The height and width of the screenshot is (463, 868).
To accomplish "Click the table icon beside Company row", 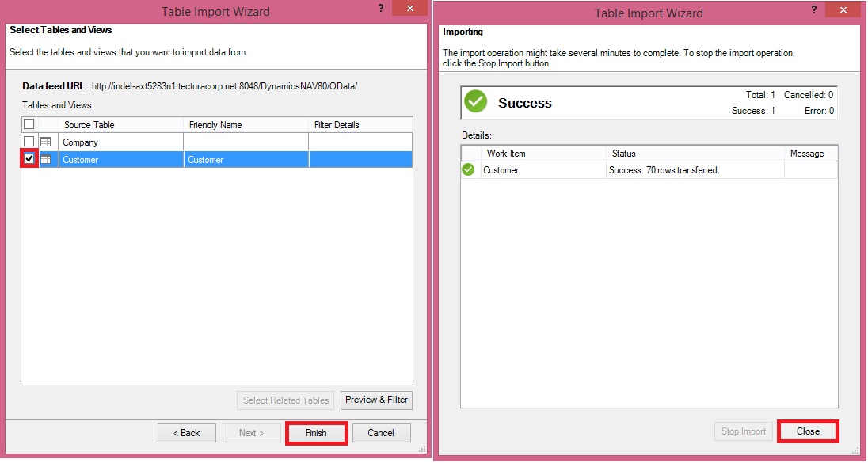I will (x=46, y=142).
